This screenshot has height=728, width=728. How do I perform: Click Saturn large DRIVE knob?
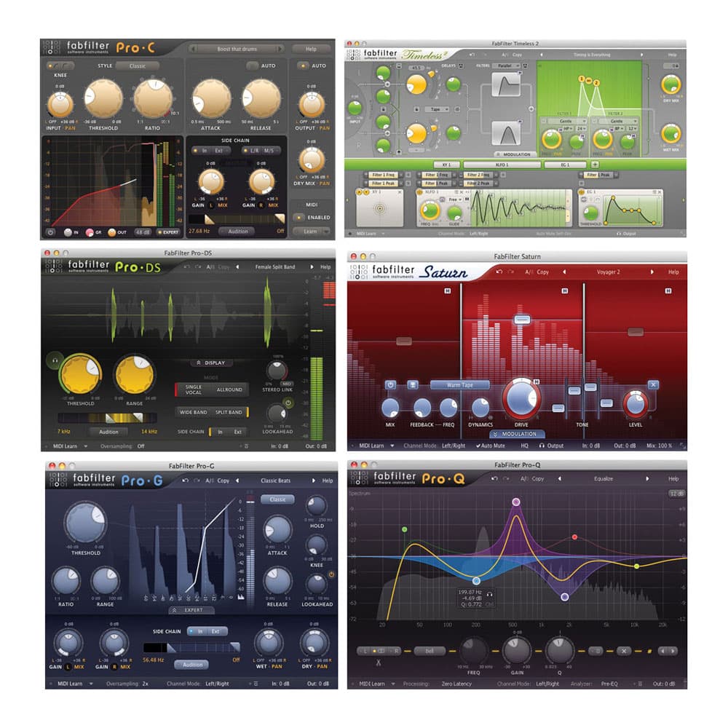(x=521, y=398)
